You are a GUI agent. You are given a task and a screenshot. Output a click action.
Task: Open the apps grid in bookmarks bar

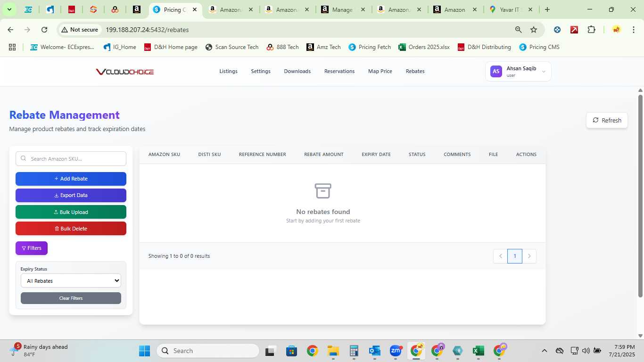12,47
